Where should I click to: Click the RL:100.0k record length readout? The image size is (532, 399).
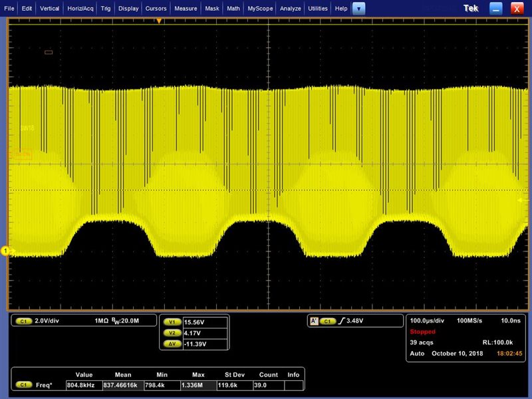[497, 342]
